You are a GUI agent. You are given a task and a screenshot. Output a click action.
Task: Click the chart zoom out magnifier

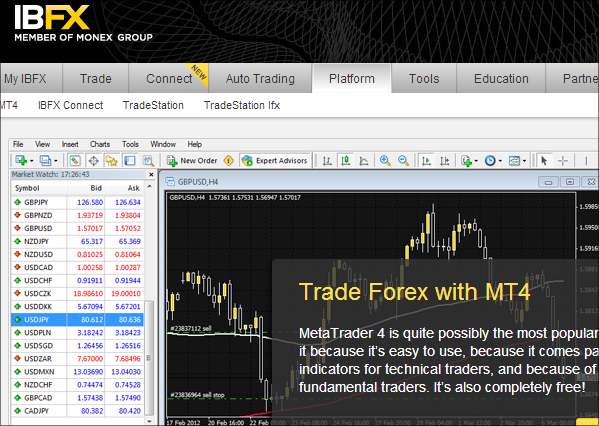point(403,161)
